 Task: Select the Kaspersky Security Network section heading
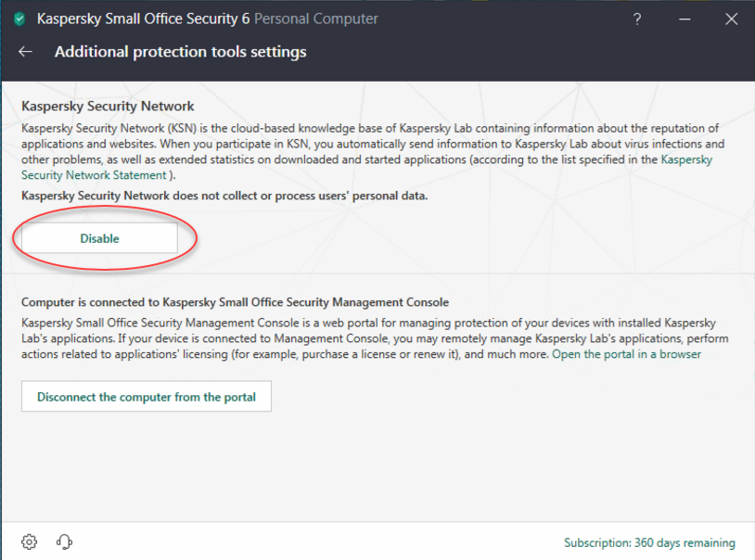coord(108,106)
